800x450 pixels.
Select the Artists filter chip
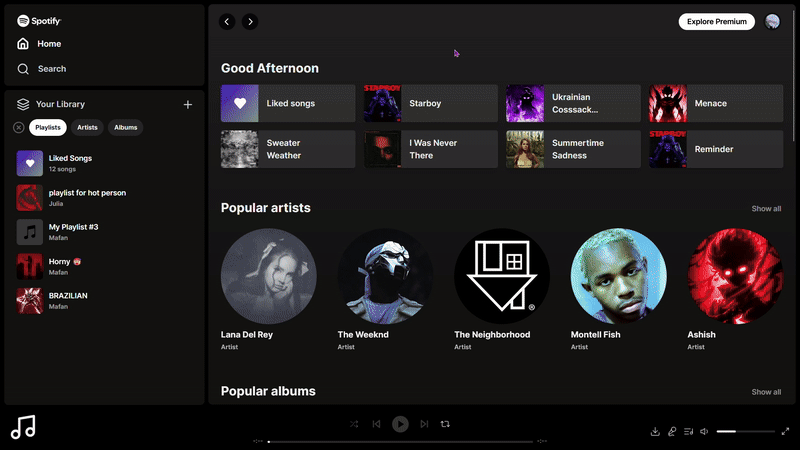coord(87,128)
